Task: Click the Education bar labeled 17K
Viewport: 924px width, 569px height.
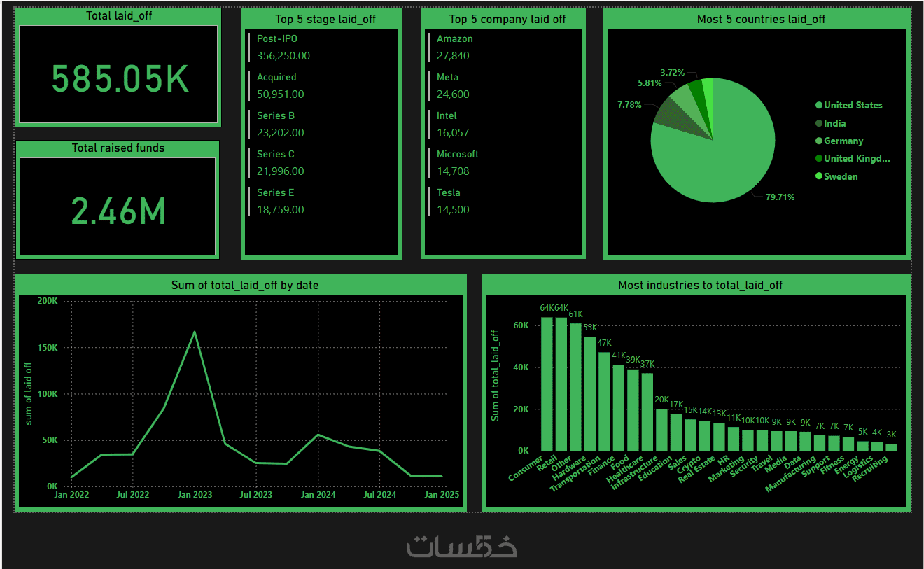Action: [675, 433]
